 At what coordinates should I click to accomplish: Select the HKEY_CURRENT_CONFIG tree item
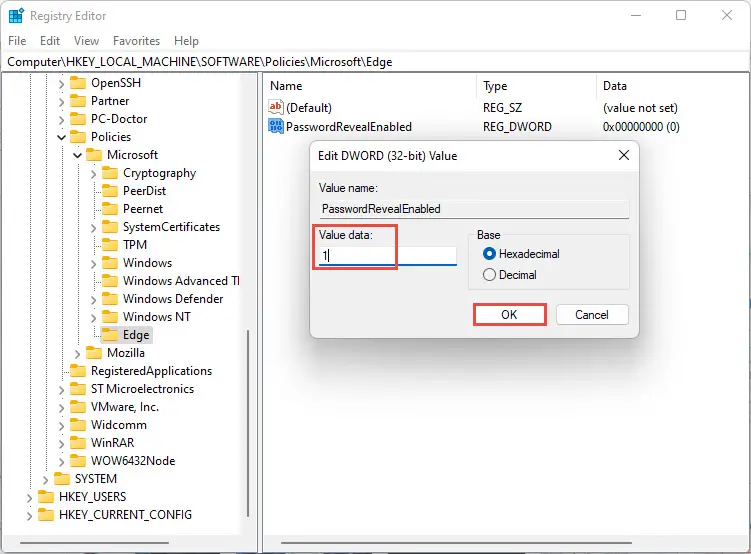point(125,515)
